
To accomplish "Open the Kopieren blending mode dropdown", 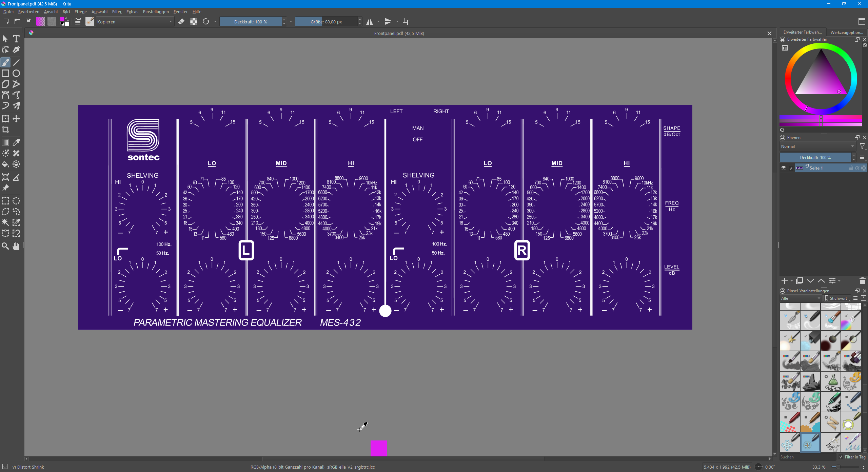I will click(135, 22).
